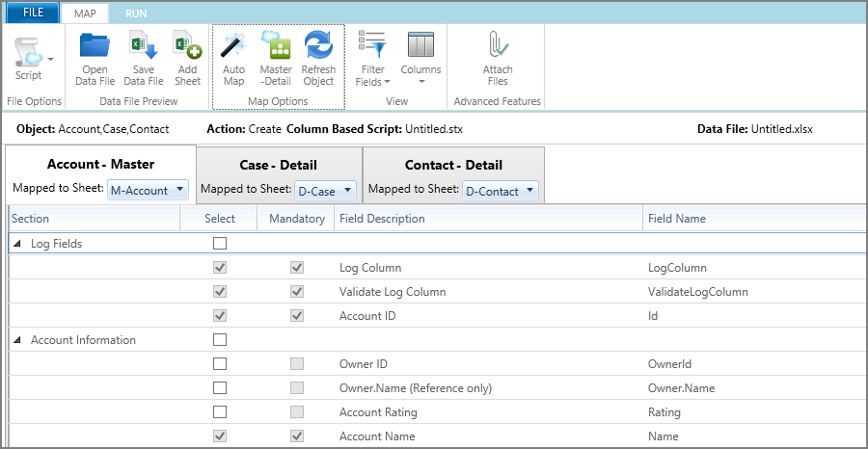868x449 pixels.
Task: Check the Select box for Account Rating
Action: tap(220, 412)
